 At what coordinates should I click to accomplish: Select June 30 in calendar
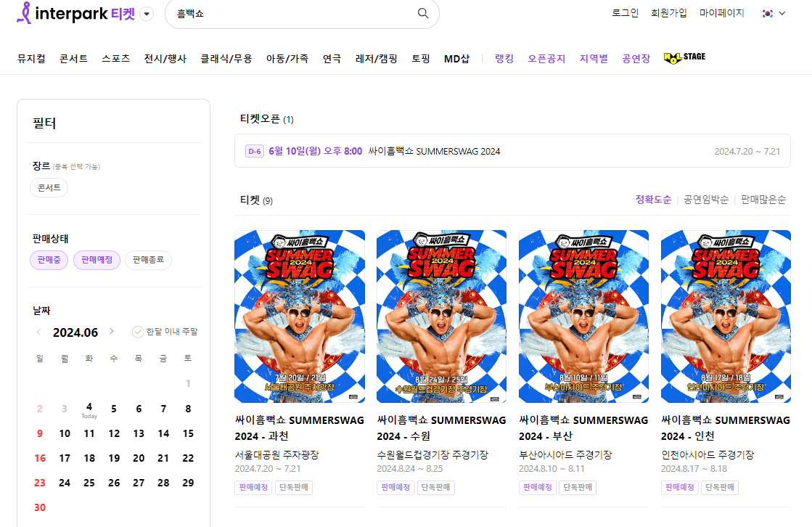[40, 508]
